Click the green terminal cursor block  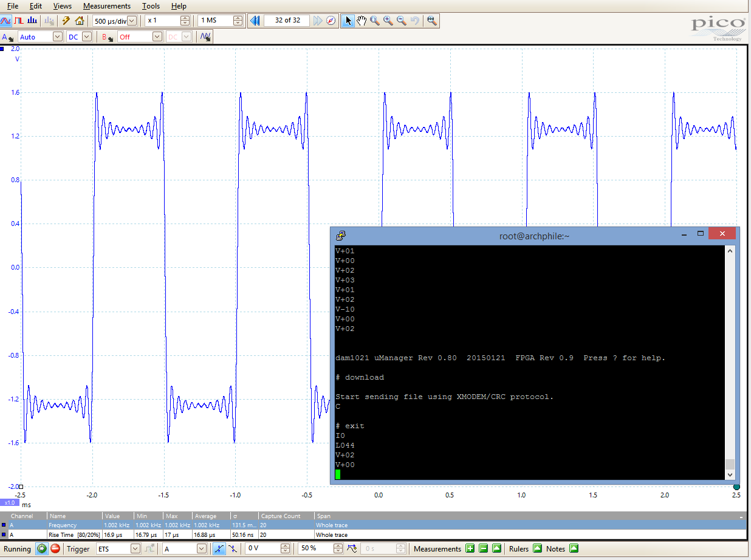click(x=338, y=474)
